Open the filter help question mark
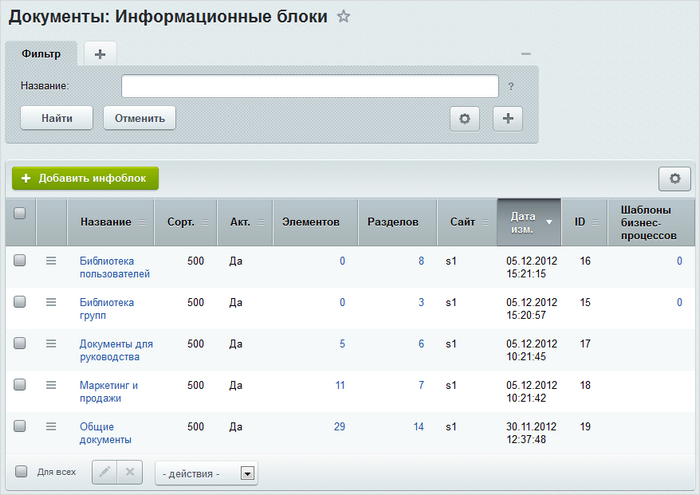This screenshot has width=700, height=495. pos(511,87)
